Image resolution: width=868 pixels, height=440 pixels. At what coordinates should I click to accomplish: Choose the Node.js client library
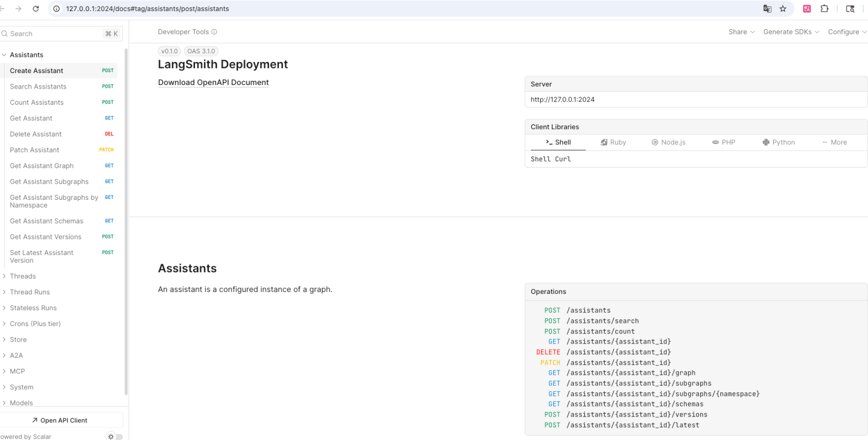point(668,142)
